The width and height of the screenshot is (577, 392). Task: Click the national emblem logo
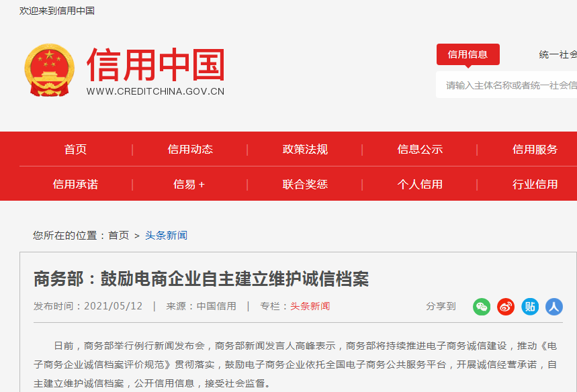[x=49, y=70]
